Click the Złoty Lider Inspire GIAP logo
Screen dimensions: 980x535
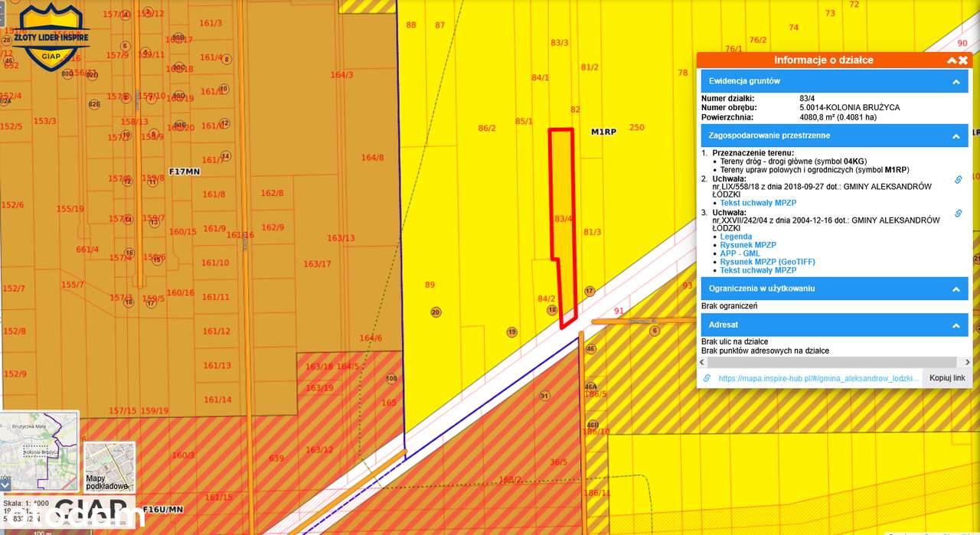[x=51, y=38]
